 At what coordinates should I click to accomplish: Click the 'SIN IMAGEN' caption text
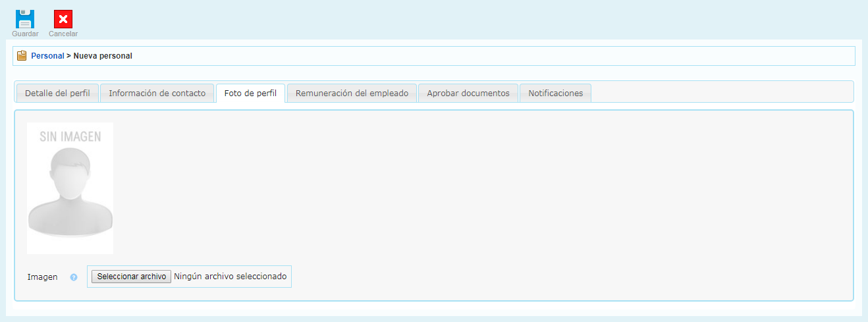(70, 137)
